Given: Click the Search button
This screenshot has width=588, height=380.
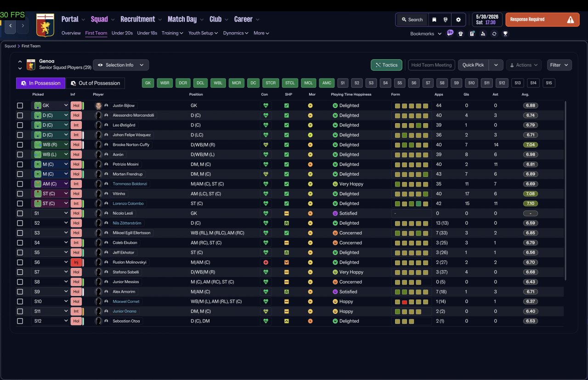Looking at the screenshot, I should pyautogui.click(x=412, y=20).
